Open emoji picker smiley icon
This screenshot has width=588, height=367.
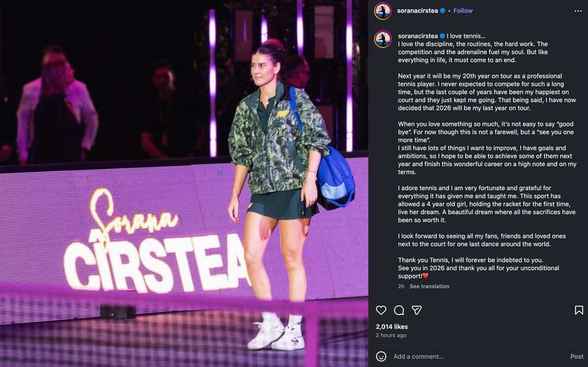[381, 357]
